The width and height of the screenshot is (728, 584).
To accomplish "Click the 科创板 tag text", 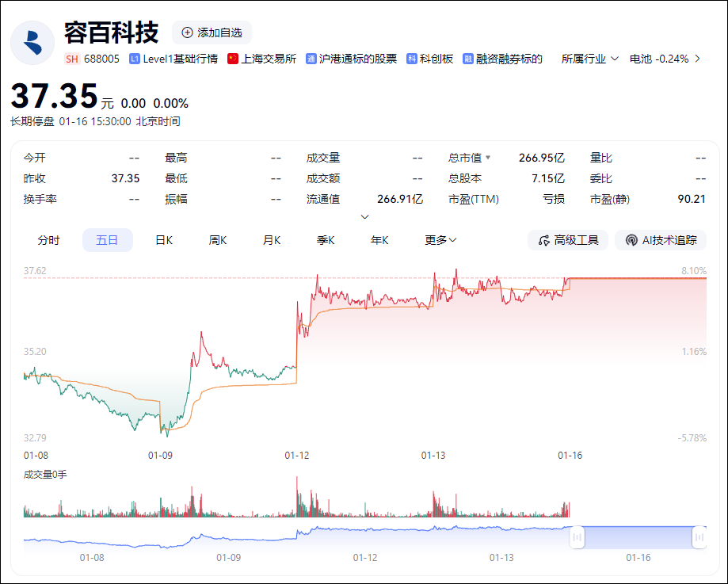I will 436,59.
